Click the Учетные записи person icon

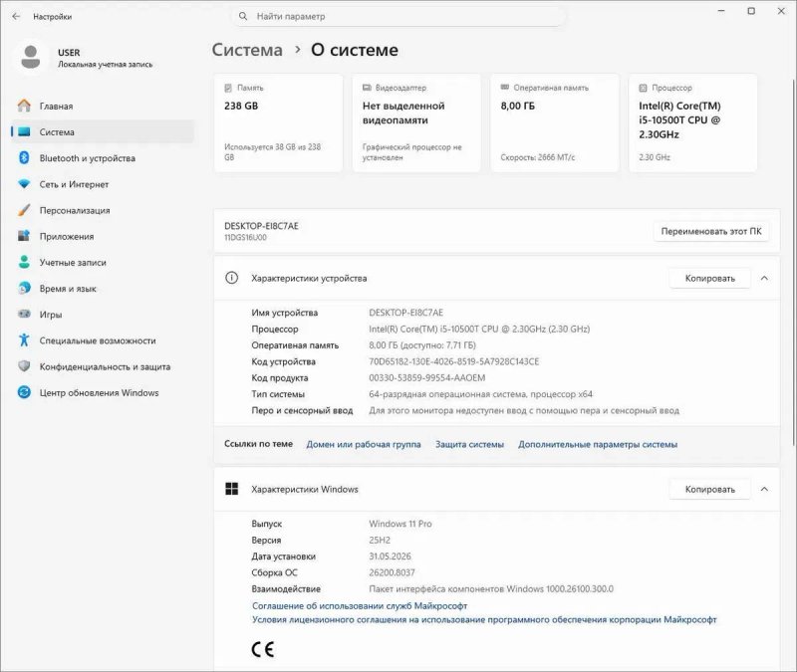24,262
